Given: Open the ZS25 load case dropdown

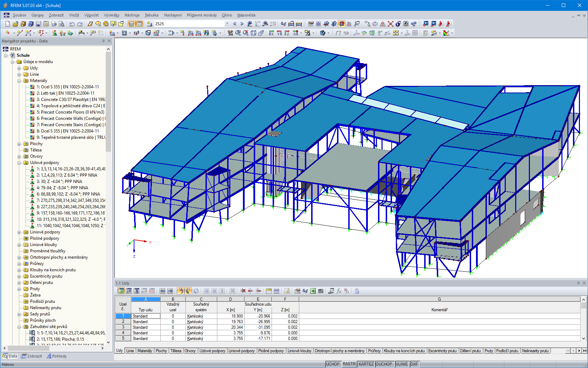Looking at the screenshot, I should 228,24.
